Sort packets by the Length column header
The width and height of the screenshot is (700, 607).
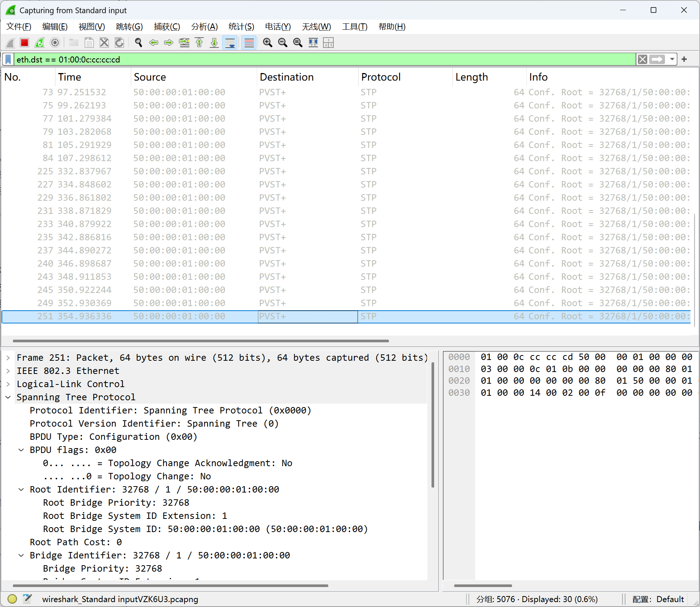click(x=489, y=77)
